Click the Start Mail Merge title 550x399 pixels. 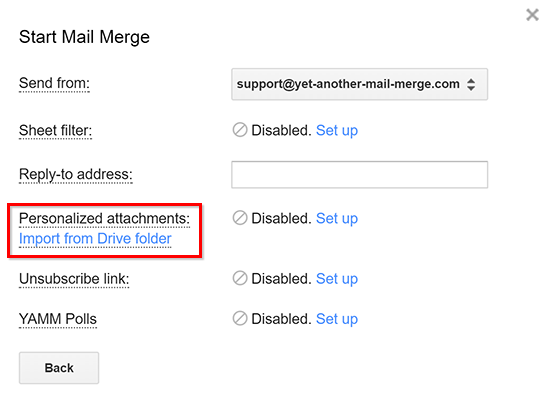click(84, 37)
